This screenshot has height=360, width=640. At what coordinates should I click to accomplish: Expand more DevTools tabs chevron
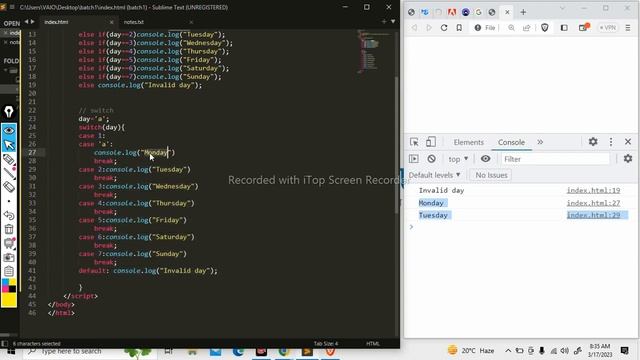(x=540, y=142)
